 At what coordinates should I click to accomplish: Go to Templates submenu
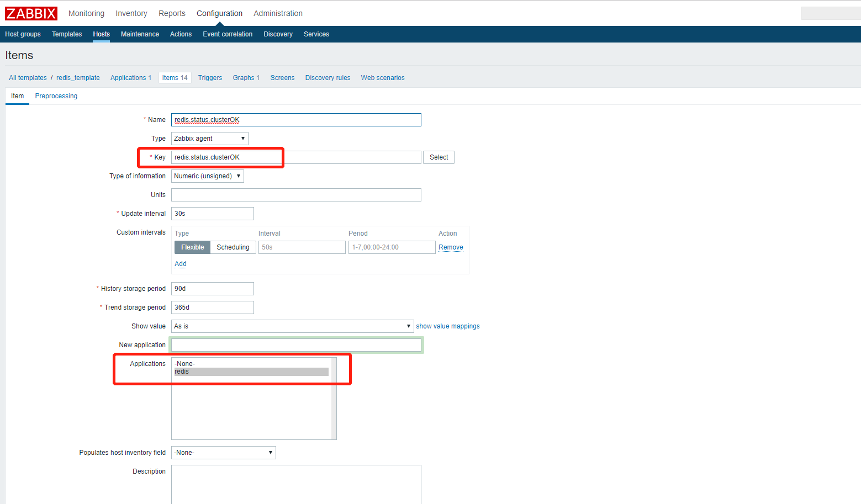click(x=67, y=34)
